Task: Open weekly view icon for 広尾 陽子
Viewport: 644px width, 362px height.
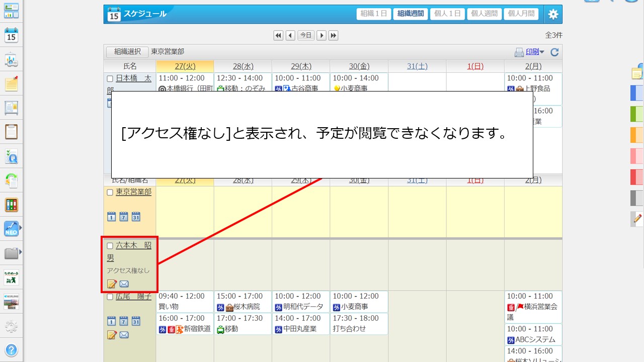Action: point(124,321)
